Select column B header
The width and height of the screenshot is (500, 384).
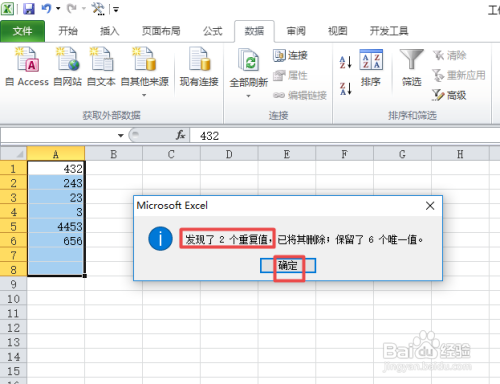coord(114,154)
